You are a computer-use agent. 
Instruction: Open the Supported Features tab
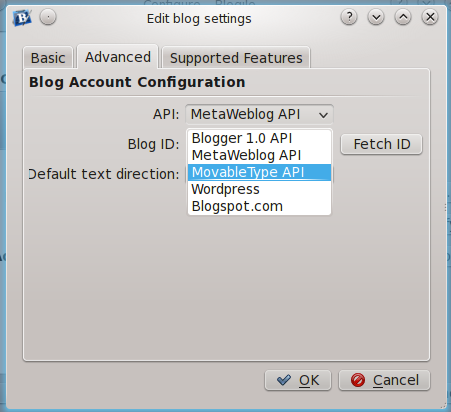click(x=236, y=58)
